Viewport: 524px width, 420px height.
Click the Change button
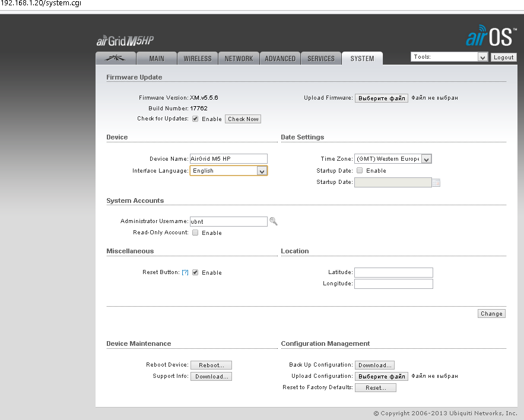click(x=491, y=313)
